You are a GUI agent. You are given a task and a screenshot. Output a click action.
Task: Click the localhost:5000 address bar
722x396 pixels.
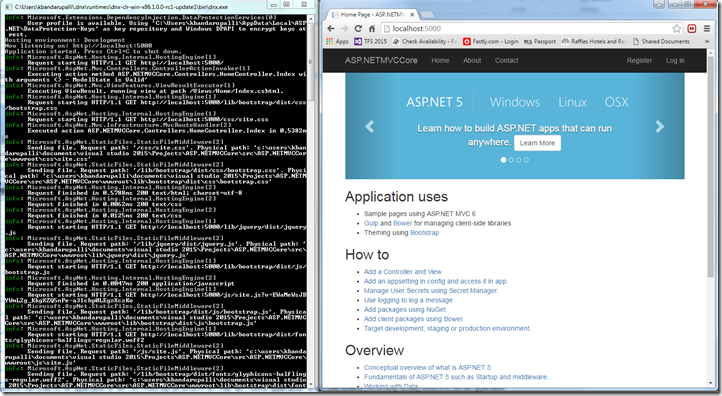pos(525,29)
